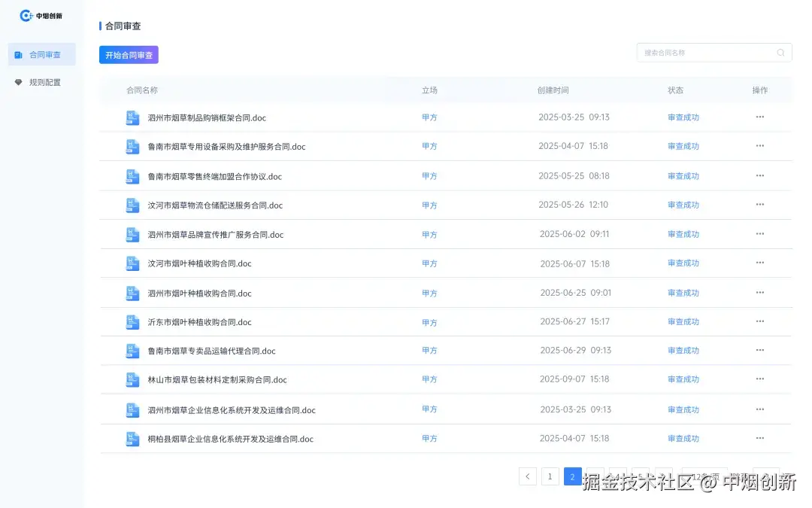Click the 审查成功 status link on the first row

pyautogui.click(x=682, y=117)
